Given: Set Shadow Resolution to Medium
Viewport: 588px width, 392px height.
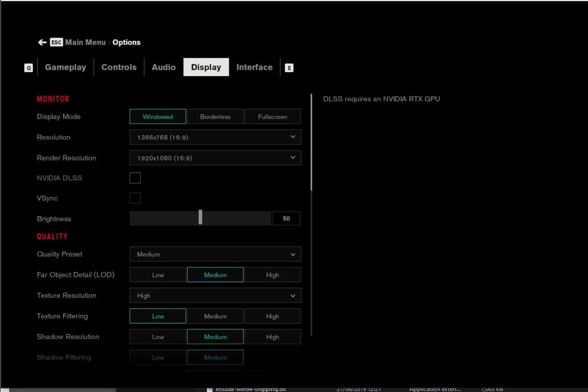Looking at the screenshot, I should [215, 337].
